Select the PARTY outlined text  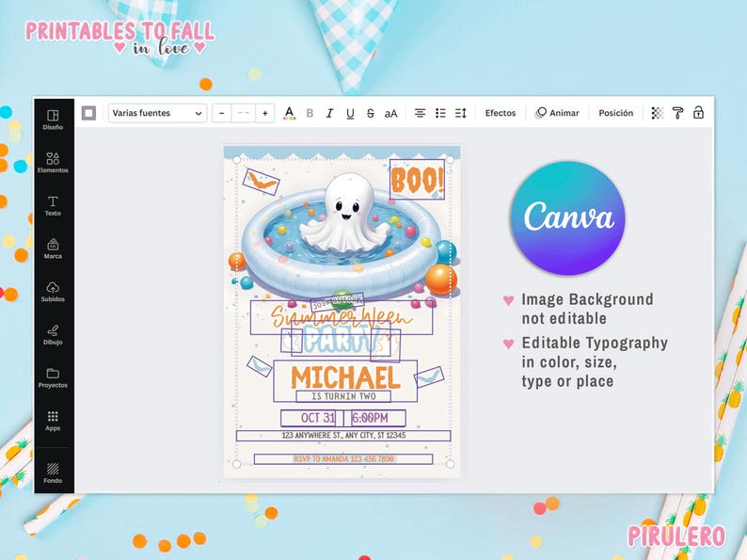342,340
